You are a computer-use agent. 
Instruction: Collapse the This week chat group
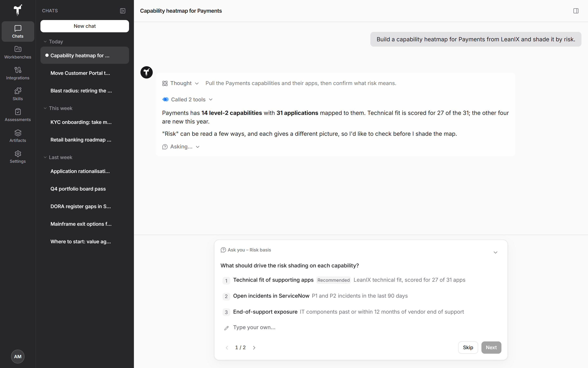point(58,108)
